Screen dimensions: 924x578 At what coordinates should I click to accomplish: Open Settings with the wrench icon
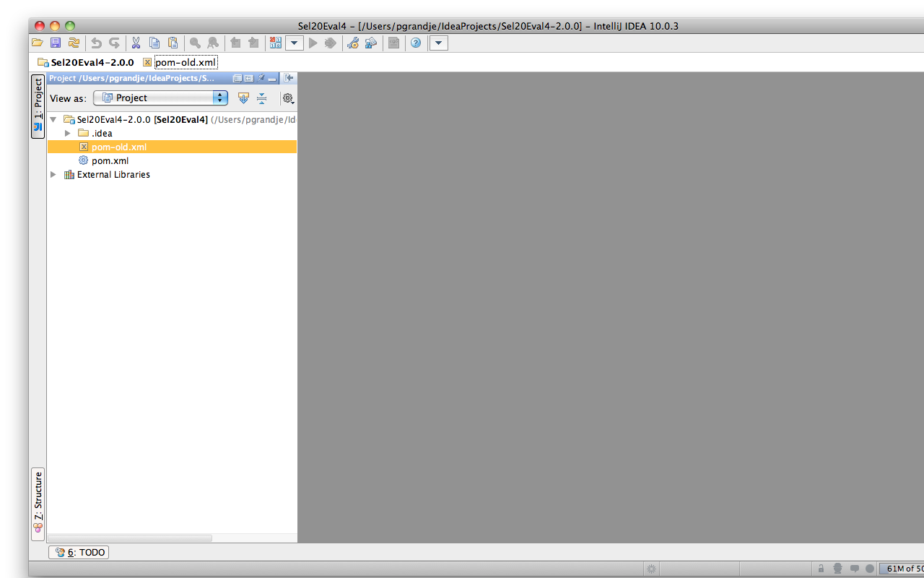point(353,43)
